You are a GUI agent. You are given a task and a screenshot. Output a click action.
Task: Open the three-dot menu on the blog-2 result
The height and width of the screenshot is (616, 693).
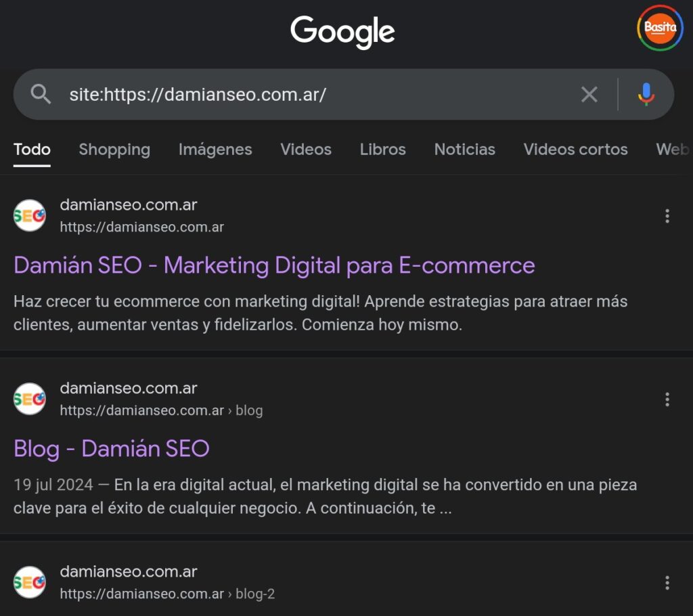click(x=667, y=582)
